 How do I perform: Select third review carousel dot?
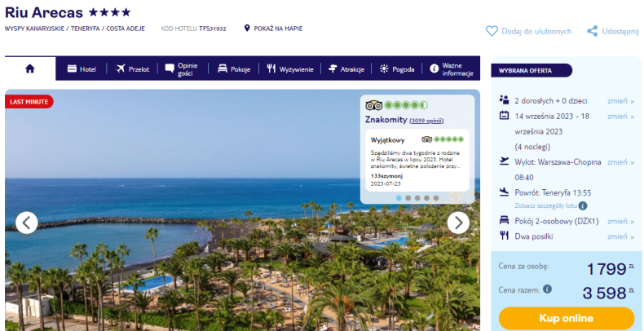417,198
